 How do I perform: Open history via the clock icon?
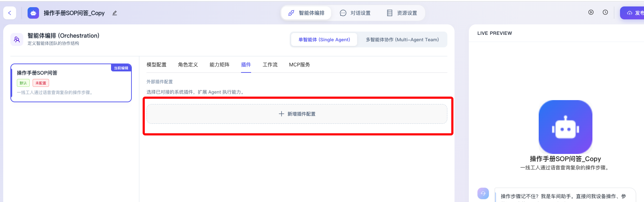click(x=605, y=12)
